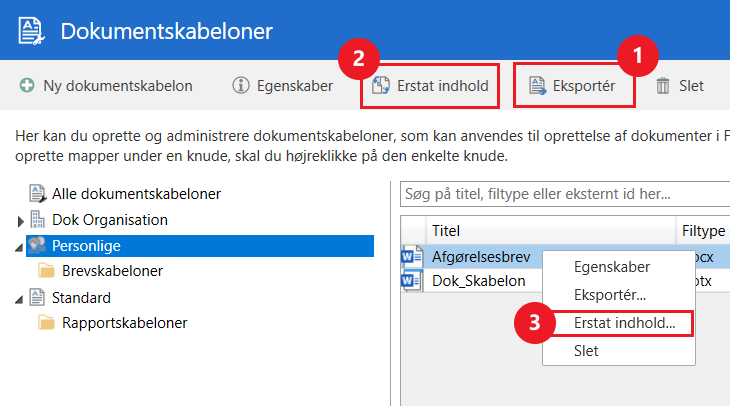Choose Eksportér... from the context menu
Viewport: 730px width, 406px height.
609,295
